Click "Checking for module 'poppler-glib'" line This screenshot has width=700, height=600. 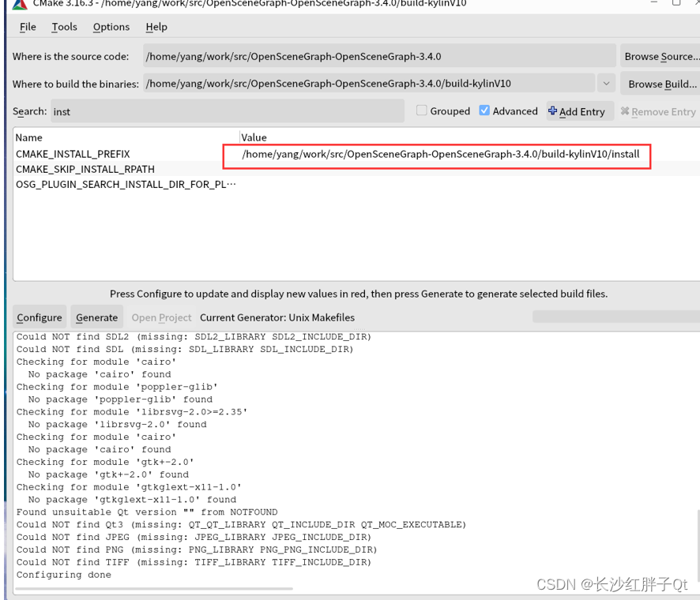(117, 387)
